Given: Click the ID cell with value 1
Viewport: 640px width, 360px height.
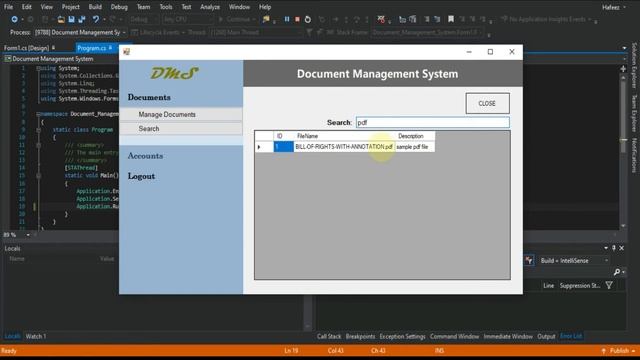Looking at the screenshot, I should click(283, 147).
